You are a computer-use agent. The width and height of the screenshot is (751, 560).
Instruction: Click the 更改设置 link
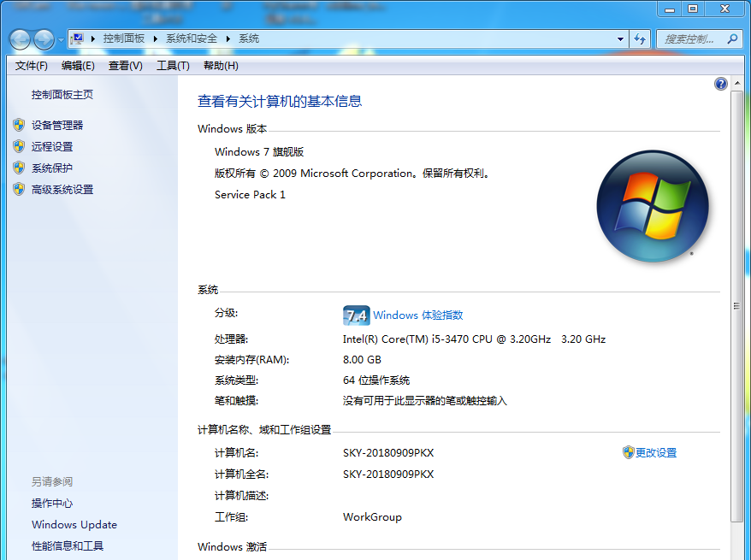(655, 452)
